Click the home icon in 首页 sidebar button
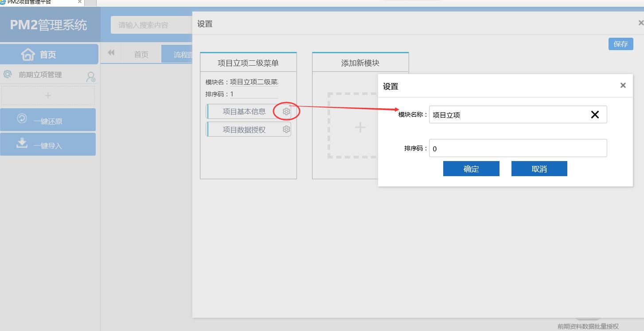 coord(28,55)
